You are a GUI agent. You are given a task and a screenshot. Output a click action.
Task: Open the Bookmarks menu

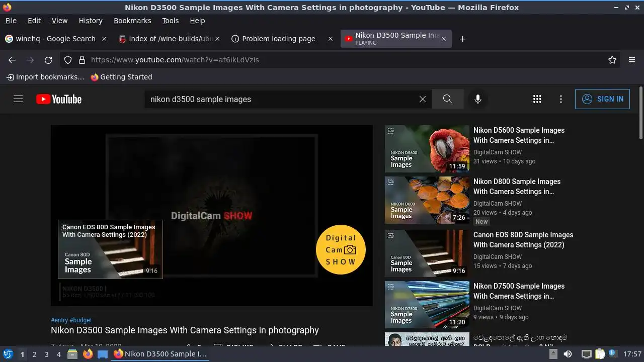(132, 21)
